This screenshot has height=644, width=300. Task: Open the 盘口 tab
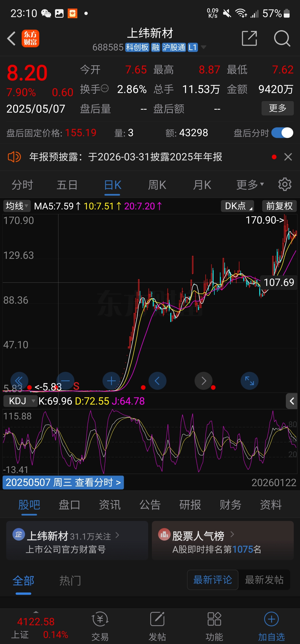click(69, 505)
